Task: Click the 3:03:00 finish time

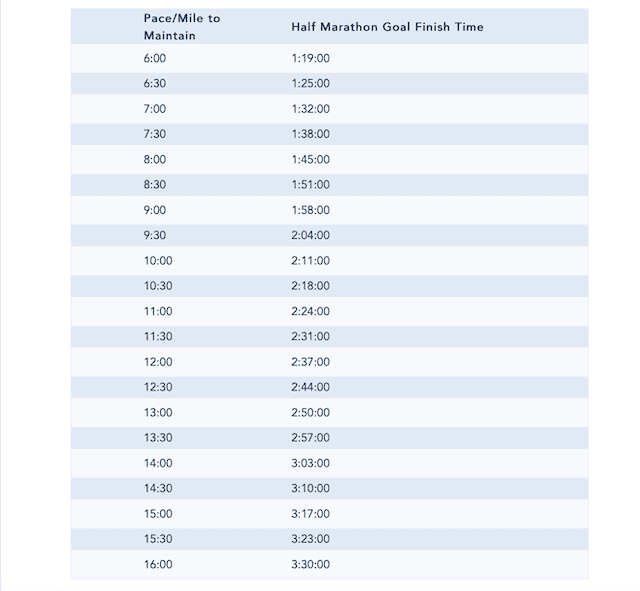Action: (x=311, y=463)
